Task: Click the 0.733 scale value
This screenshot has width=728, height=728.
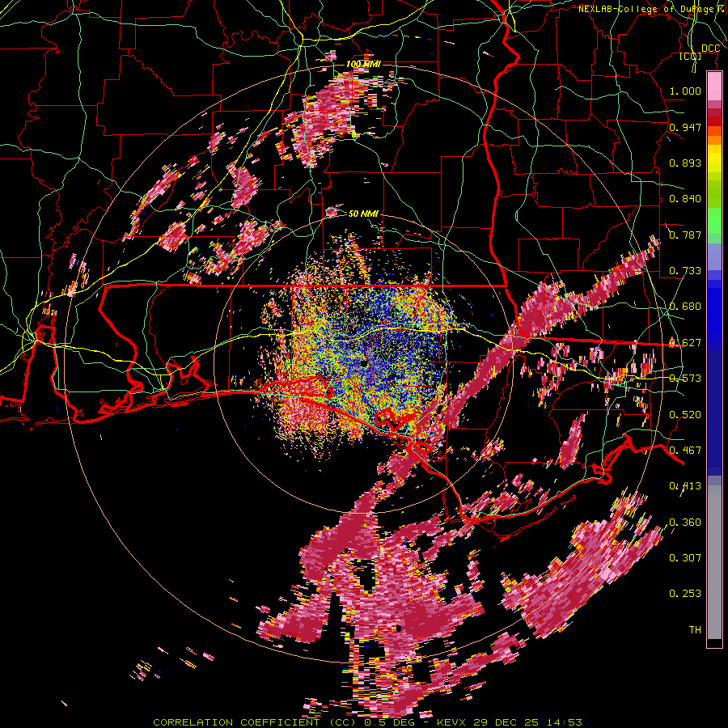Action: tap(685, 271)
